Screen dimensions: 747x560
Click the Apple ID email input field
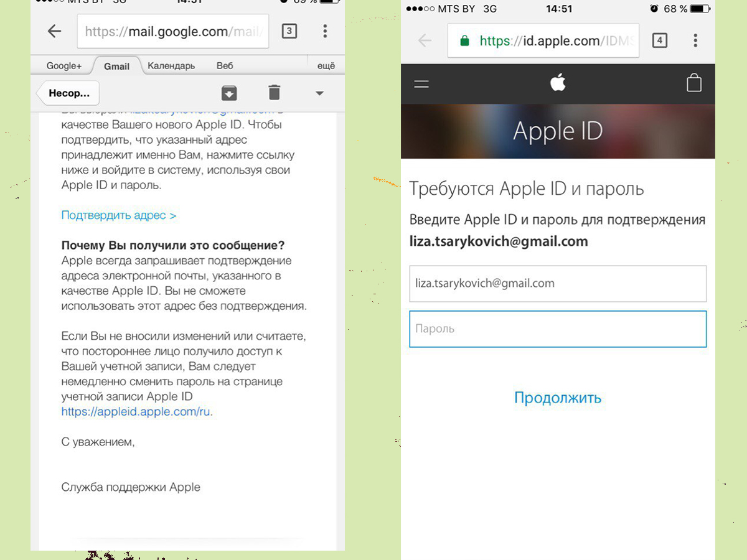pyautogui.click(x=558, y=284)
